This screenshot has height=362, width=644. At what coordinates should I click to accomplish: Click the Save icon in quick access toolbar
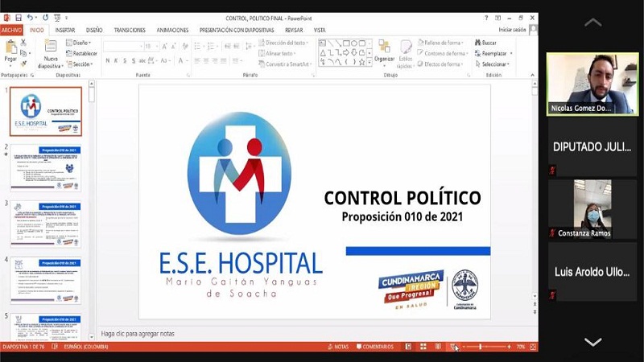tap(18, 18)
